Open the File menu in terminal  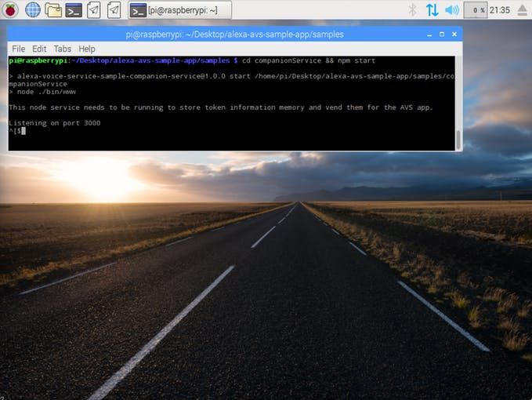coord(18,49)
